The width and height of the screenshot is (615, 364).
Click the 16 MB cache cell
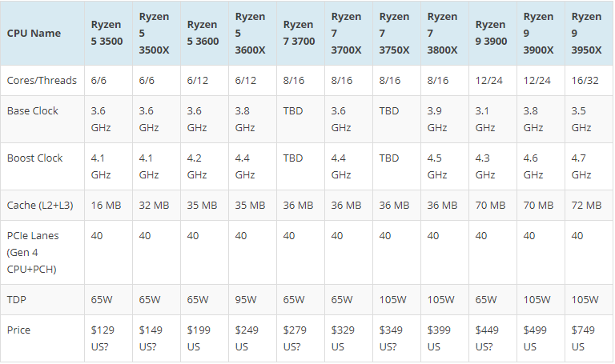[x=109, y=206]
